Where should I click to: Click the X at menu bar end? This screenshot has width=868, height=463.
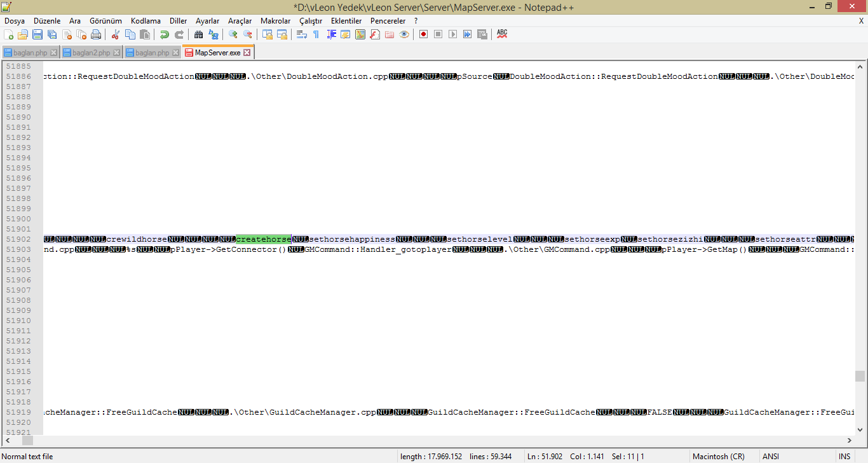pos(861,21)
